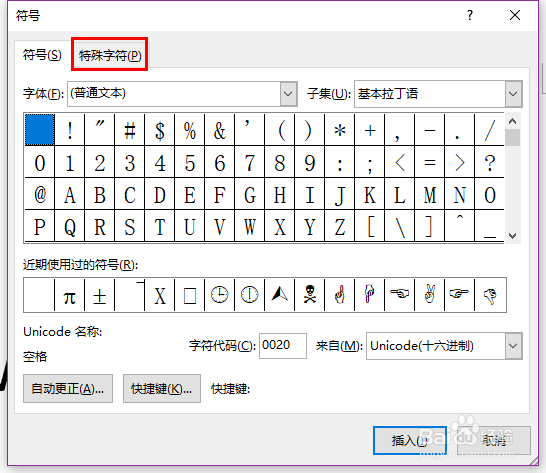Pick recent hand pointing right symbol
This screenshot has width=546, height=473.
point(459,295)
